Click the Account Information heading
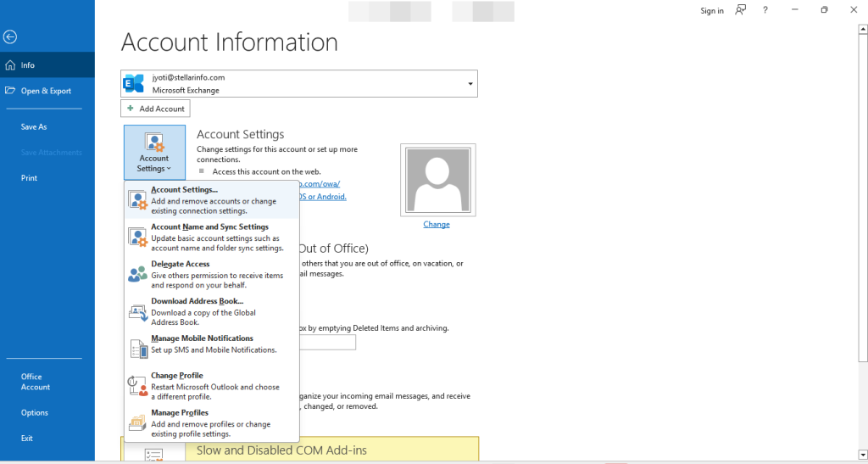Image resolution: width=868 pixels, height=464 pixels. click(229, 42)
